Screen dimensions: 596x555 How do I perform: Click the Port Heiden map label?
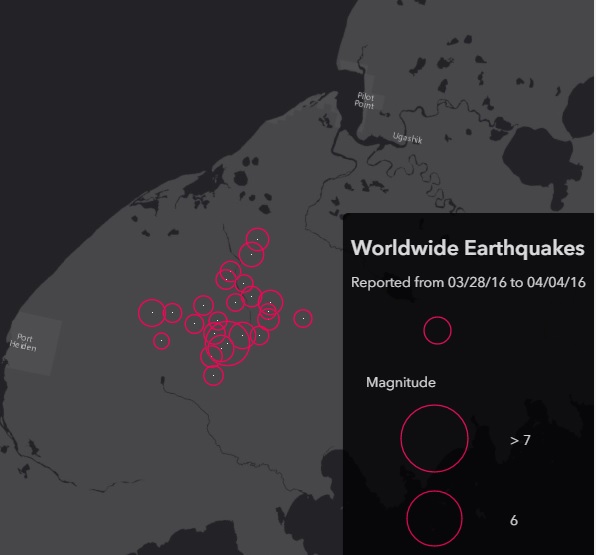click(23, 343)
